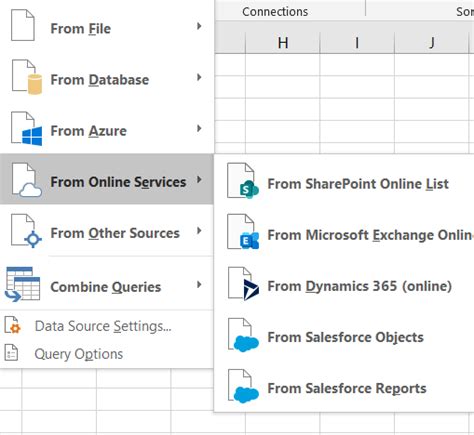Select column H header
474x435 pixels.
click(x=283, y=43)
